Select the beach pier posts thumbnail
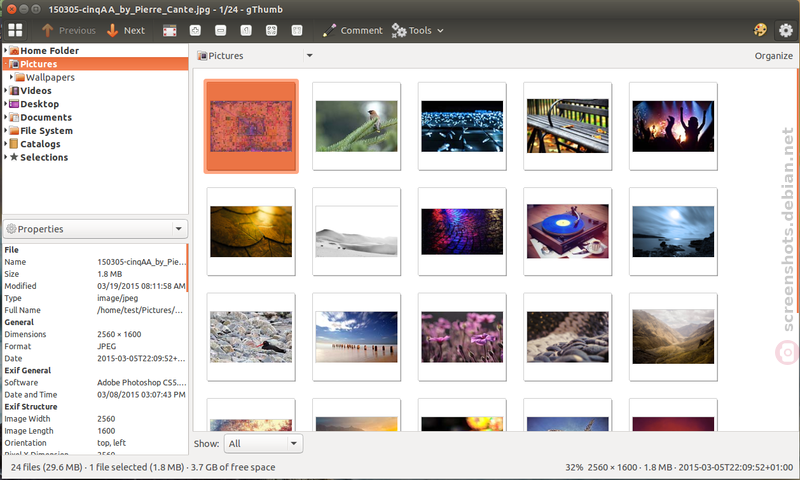The image size is (800, 480). (x=357, y=337)
